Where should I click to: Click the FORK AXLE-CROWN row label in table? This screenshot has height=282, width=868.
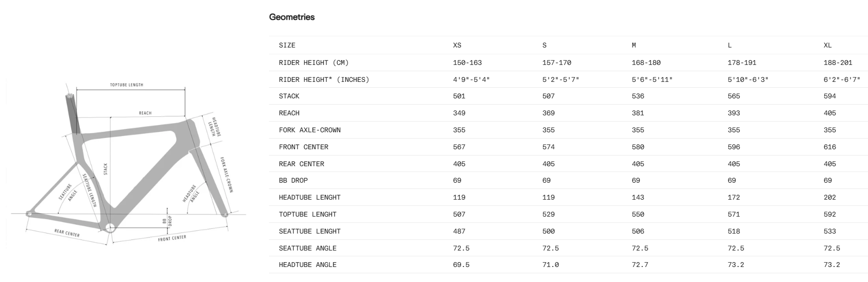tap(310, 130)
